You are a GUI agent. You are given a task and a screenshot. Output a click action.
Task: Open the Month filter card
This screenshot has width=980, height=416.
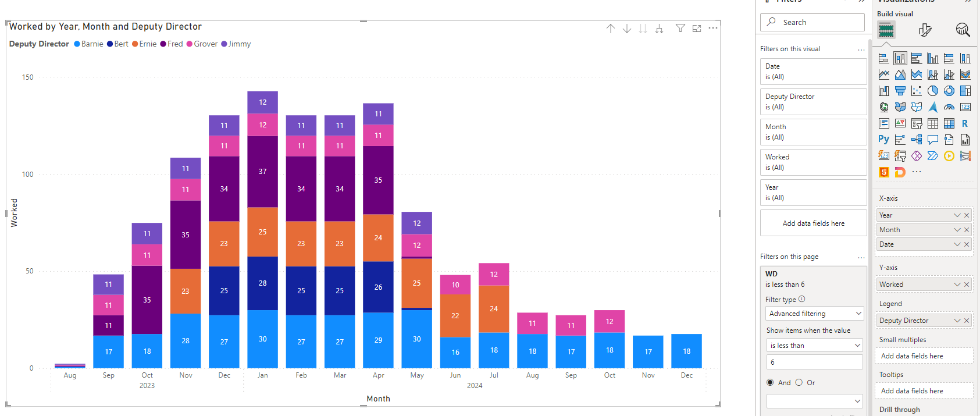pos(813,132)
